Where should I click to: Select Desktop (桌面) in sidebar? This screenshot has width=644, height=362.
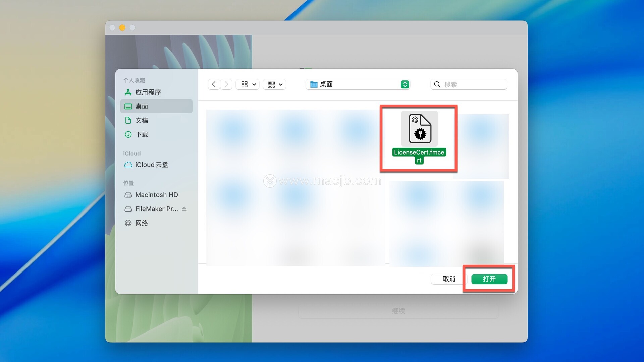click(x=142, y=106)
